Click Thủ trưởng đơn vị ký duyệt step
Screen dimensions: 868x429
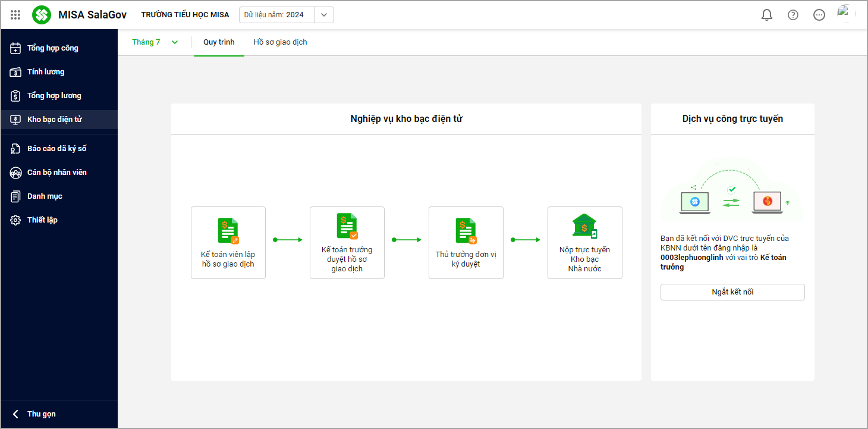click(x=466, y=243)
